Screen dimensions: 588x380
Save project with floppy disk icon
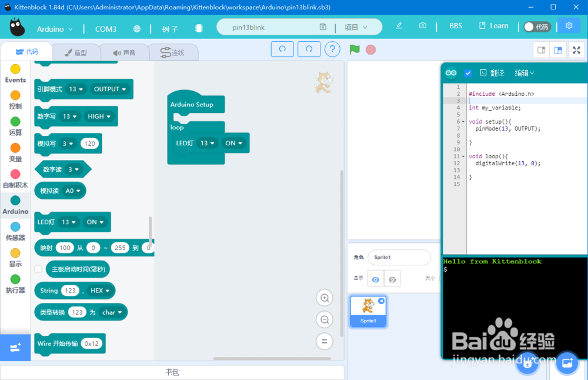click(x=323, y=27)
